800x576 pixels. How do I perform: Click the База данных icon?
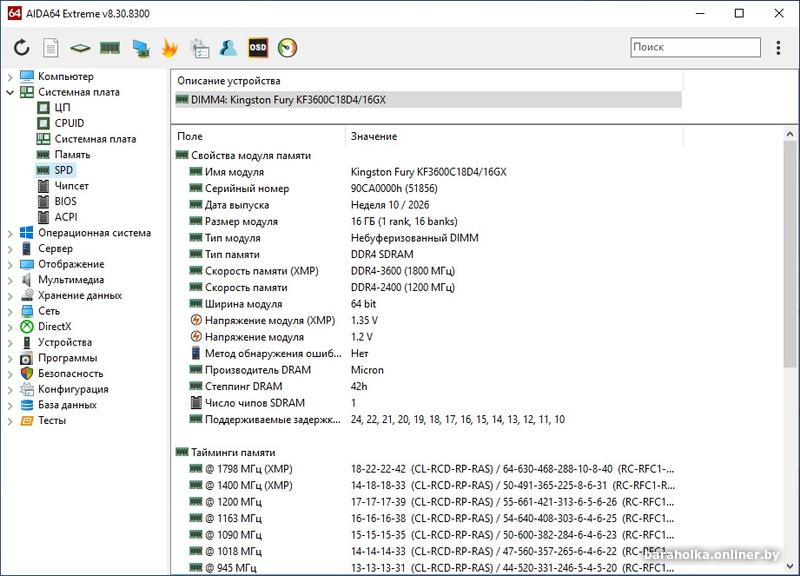(x=27, y=405)
